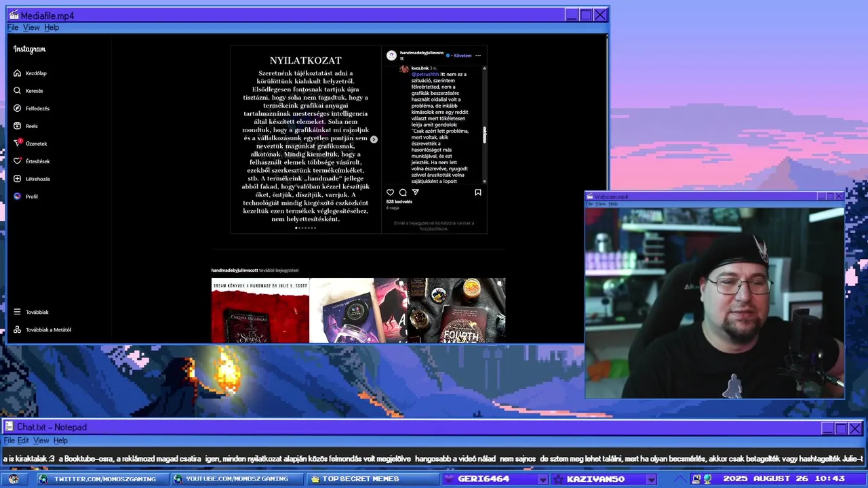The width and height of the screenshot is (868, 488).
Task: Click the comment bubble icon under post
Action: (x=403, y=192)
